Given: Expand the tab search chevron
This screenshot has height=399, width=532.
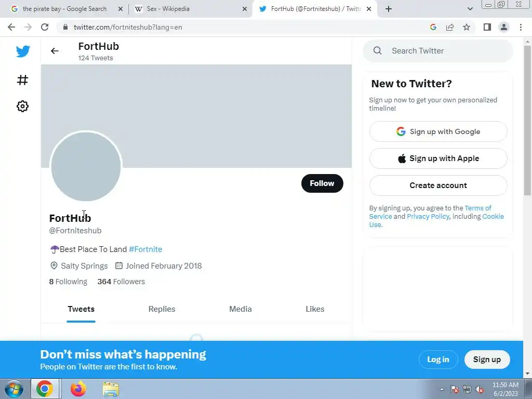Looking at the screenshot, I should coord(470,9).
